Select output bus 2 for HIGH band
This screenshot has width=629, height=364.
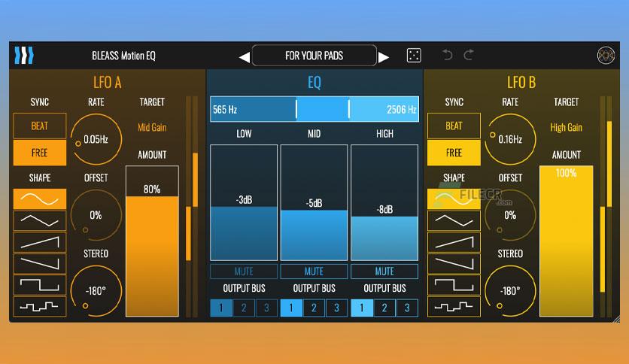pyautogui.click(x=384, y=308)
